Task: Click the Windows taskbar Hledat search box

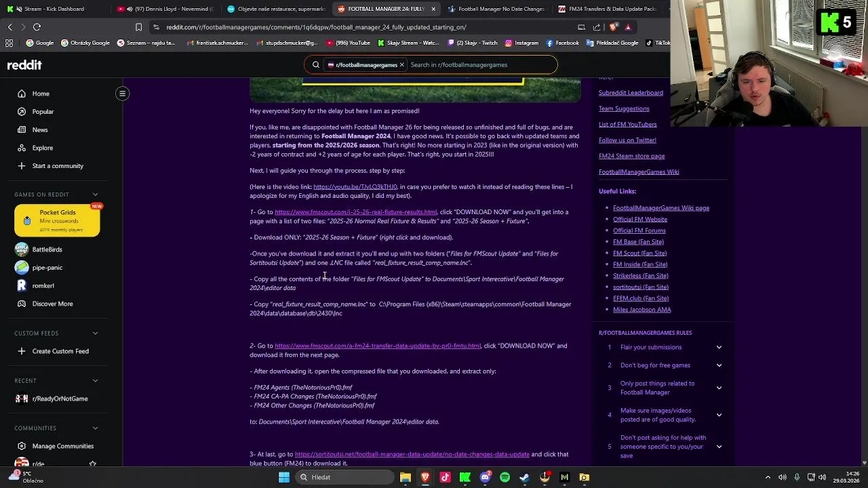Action: 344,477
